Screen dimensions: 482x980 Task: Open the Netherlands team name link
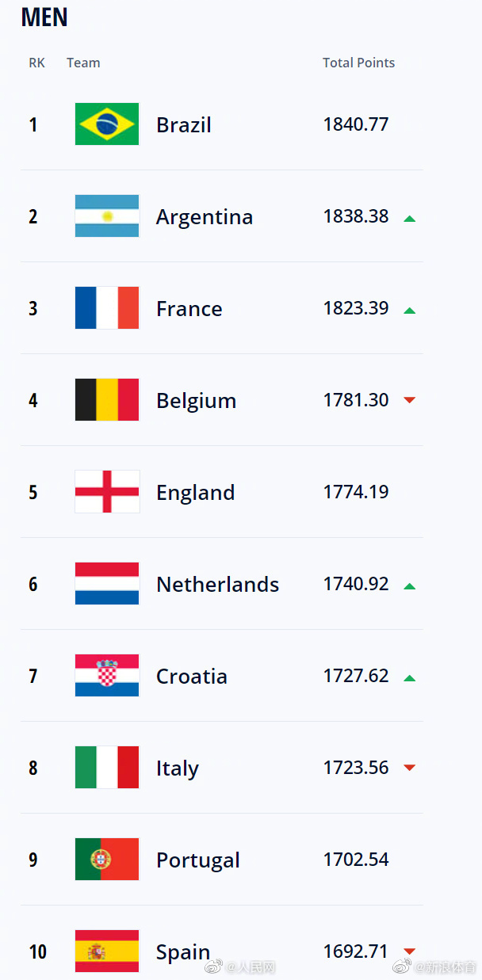[x=218, y=585]
